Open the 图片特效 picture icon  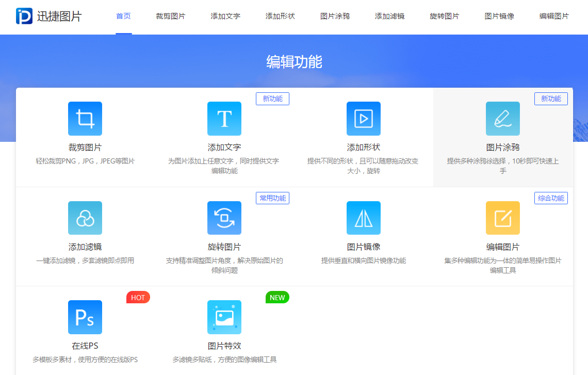tap(224, 317)
